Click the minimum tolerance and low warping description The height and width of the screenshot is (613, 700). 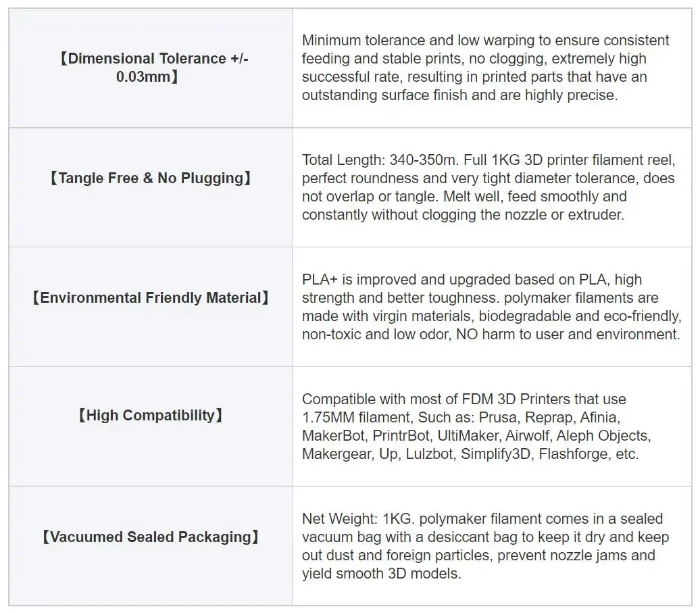coord(485,68)
